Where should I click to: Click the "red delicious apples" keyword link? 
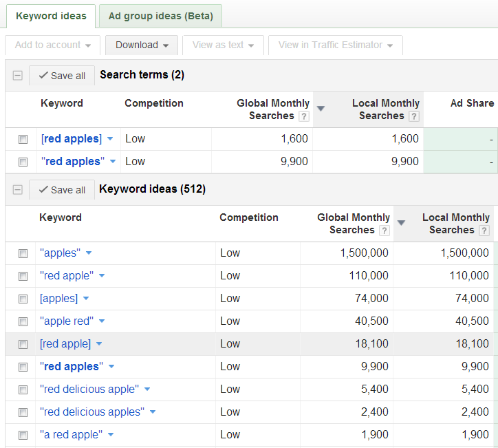(92, 412)
